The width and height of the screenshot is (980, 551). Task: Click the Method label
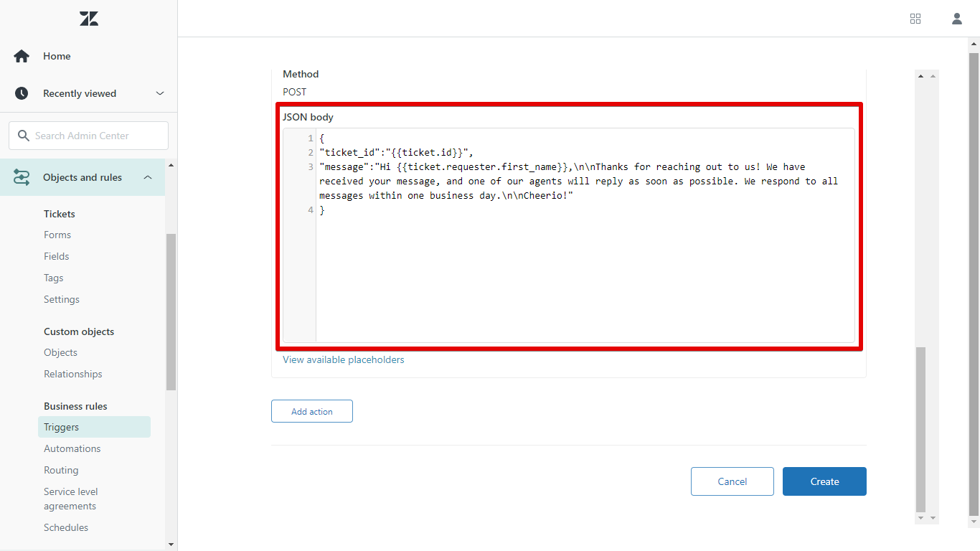(301, 74)
